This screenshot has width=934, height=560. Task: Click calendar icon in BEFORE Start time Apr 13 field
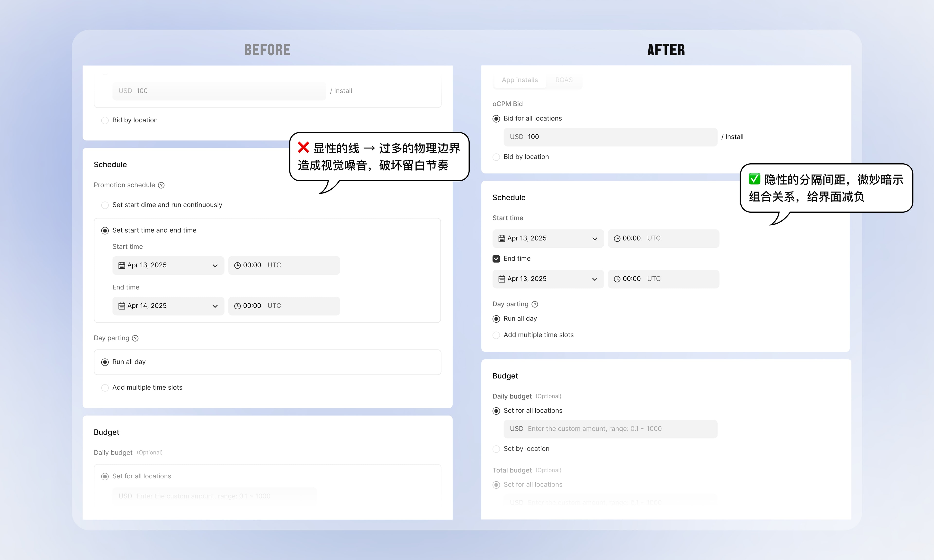122,266
